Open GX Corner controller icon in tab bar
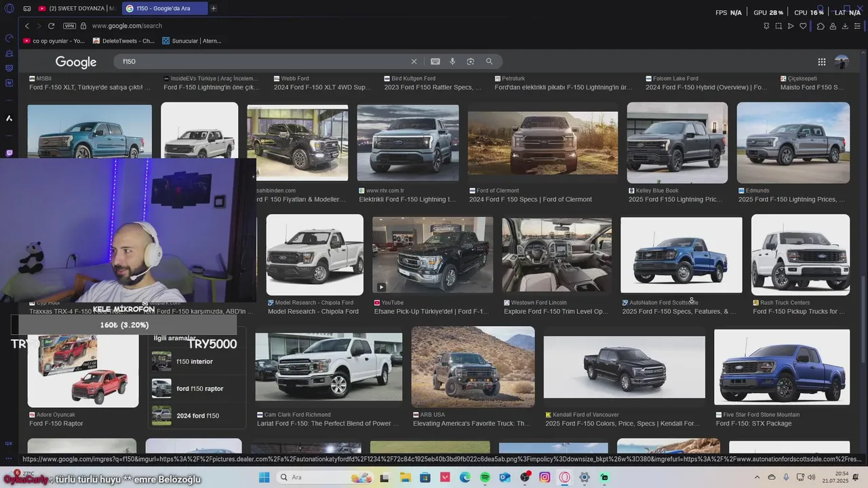Image resolution: width=868 pixels, height=488 pixels. [x=27, y=9]
